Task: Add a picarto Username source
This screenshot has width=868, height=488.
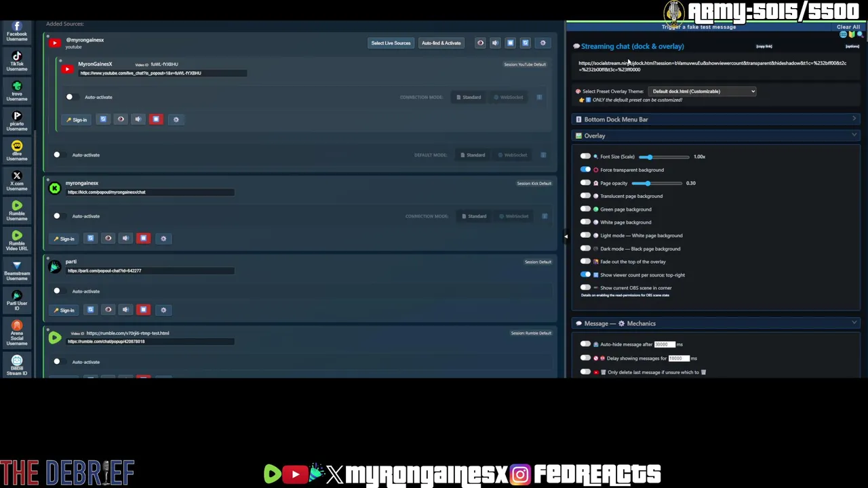Action: [17, 121]
